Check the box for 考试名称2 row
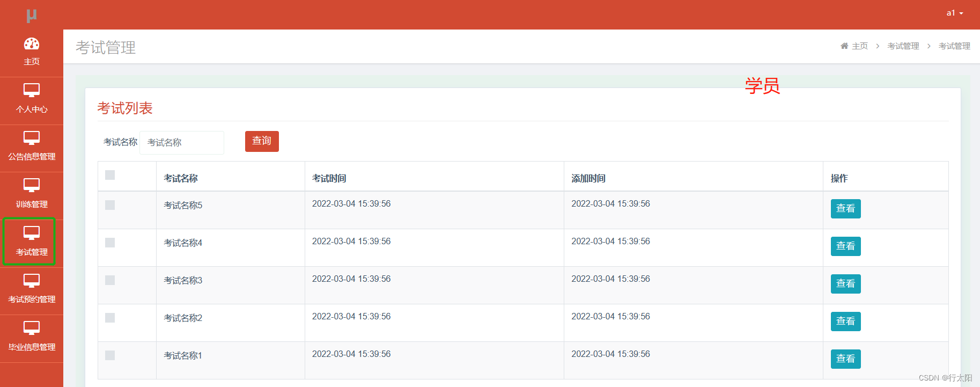980x387 pixels. point(110,318)
